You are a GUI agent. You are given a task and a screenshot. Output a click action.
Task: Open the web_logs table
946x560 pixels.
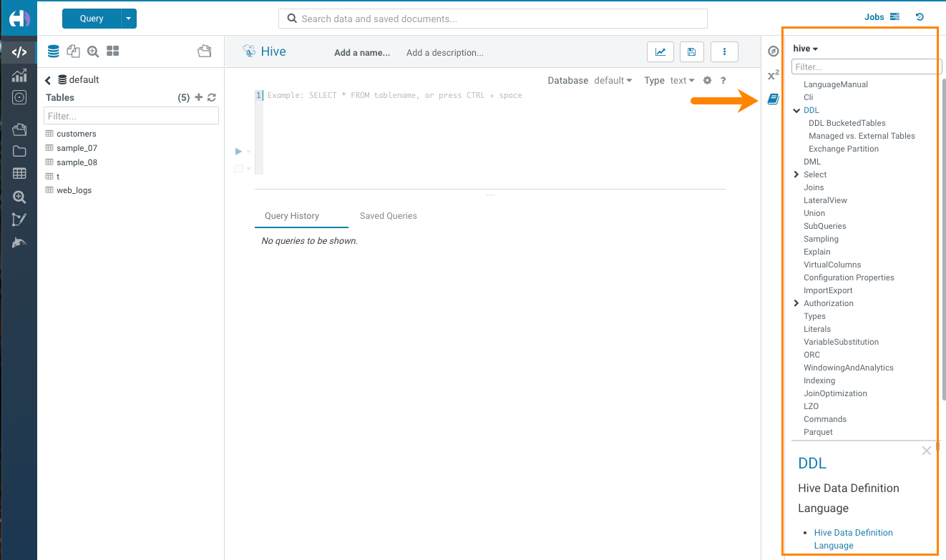click(74, 190)
